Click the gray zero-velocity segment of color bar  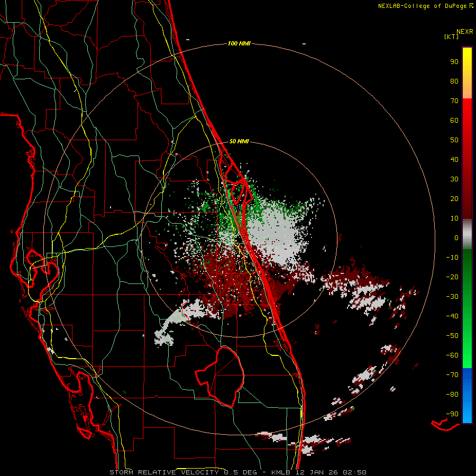point(467,234)
